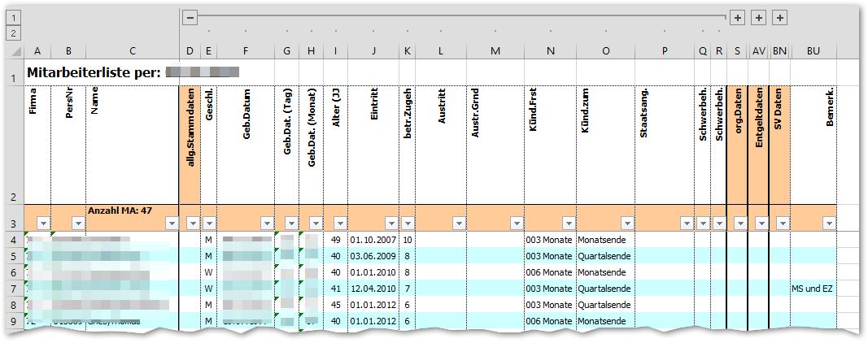The width and height of the screenshot is (868, 343).
Task: Expand the column group above column BN
Action: click(x=779, y=17)
